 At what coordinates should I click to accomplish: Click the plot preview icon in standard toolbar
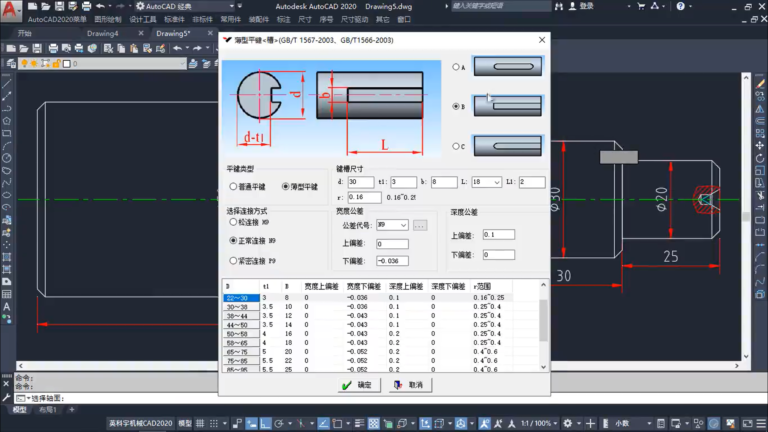(66, 48)
